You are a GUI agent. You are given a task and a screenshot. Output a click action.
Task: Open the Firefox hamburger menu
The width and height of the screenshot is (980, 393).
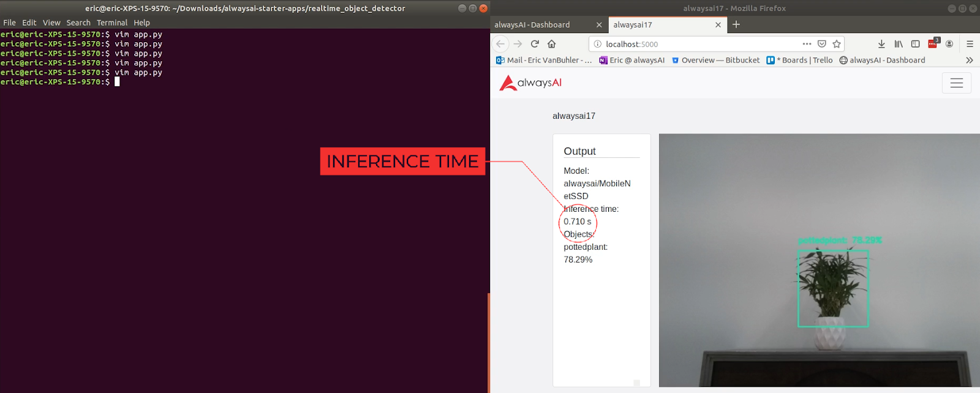tap(970, 44)
